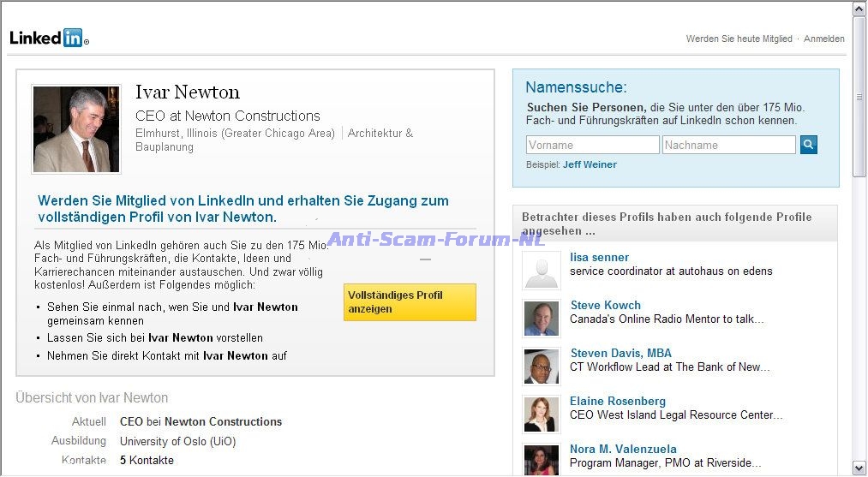Type in the Vorname field

pyautogui.click(x=592, y=145)
